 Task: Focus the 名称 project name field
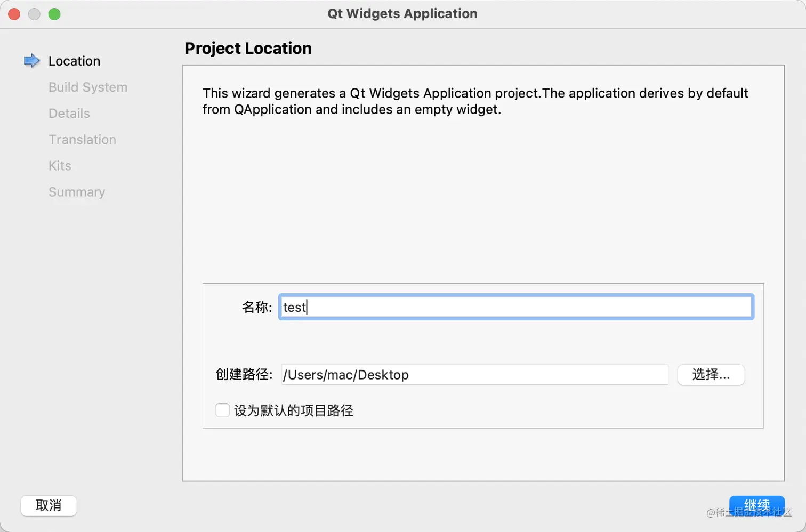pos(516,307)
